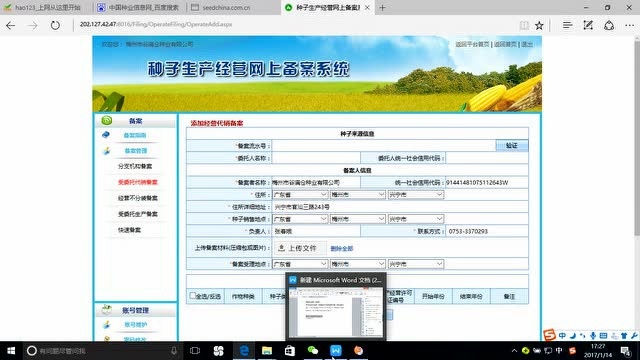
Task: Open the orange app icon on taskbar
Action: [358, 351]
